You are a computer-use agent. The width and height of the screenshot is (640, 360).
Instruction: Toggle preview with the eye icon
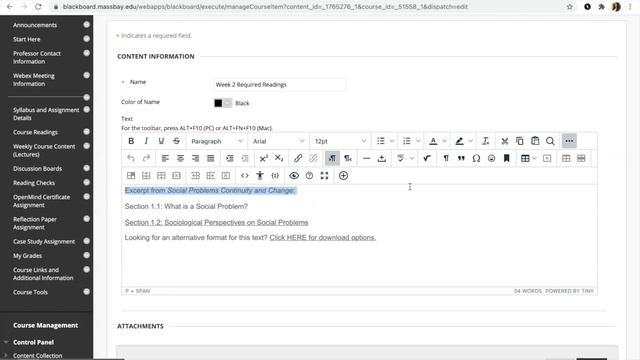294,176
